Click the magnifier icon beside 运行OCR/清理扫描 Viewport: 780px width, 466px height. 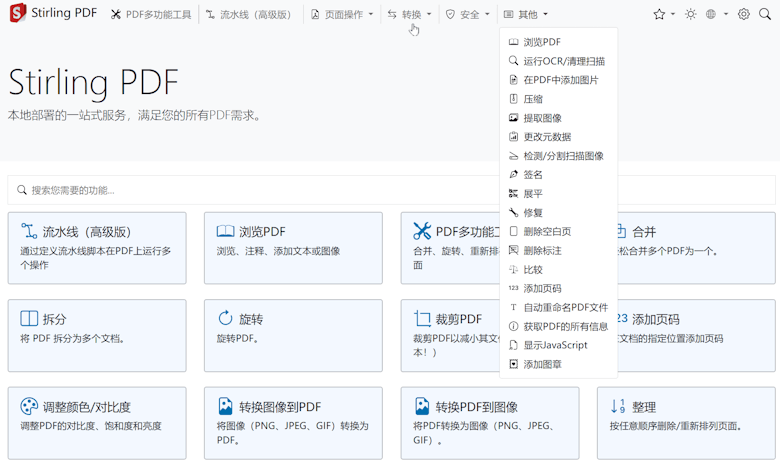(x=513, y=61)
